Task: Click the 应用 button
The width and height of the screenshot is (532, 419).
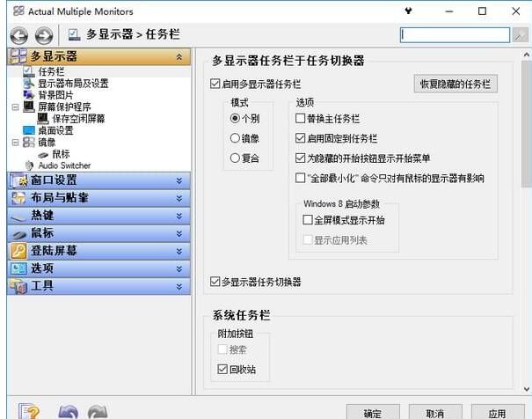Action: (x=498, y=412)
